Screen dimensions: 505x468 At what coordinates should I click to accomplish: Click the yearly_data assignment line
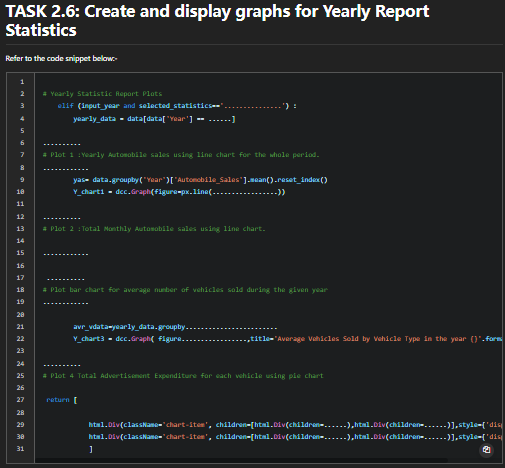point(154,119)
